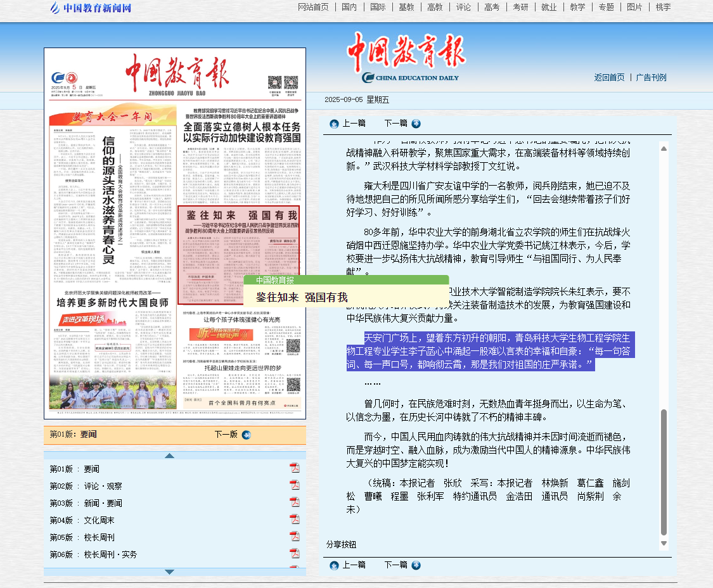Click article scrollbar up arrow
Viewport: 713px width, 588px height.
[x=664, y=148]
